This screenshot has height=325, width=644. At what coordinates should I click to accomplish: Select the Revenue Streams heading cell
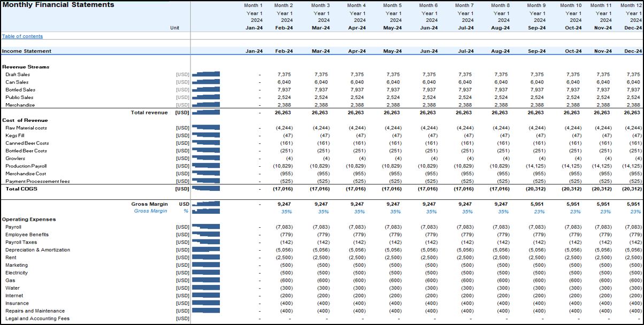pos(26,67)
